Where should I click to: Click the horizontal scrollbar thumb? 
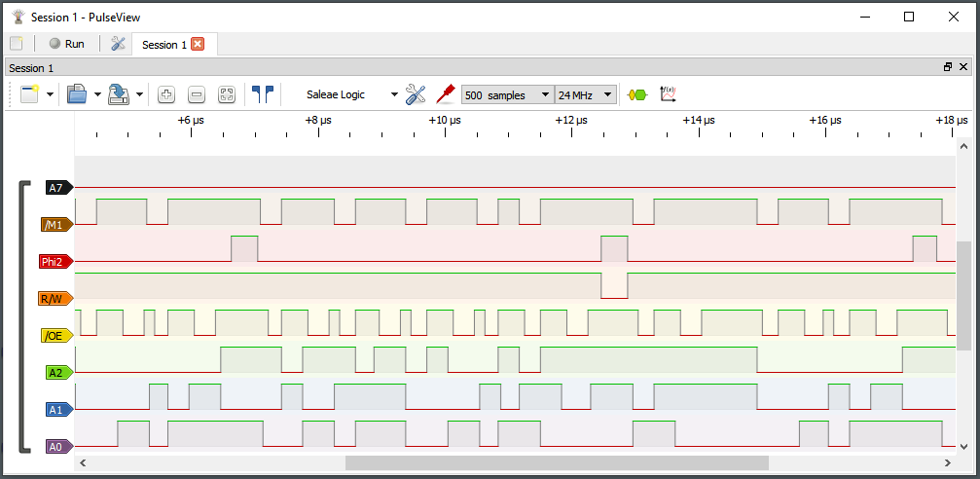point(557,462)
